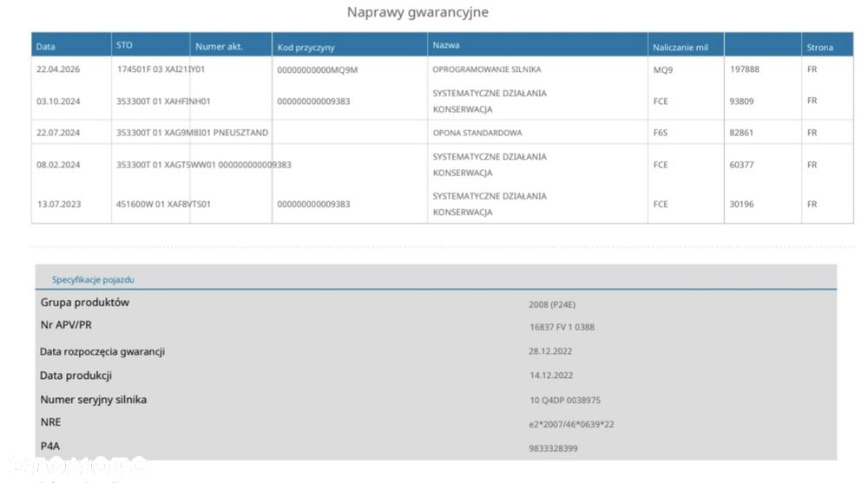Click the entry 451600W 01 XAF8VTS01

click(x=163, y=204)
